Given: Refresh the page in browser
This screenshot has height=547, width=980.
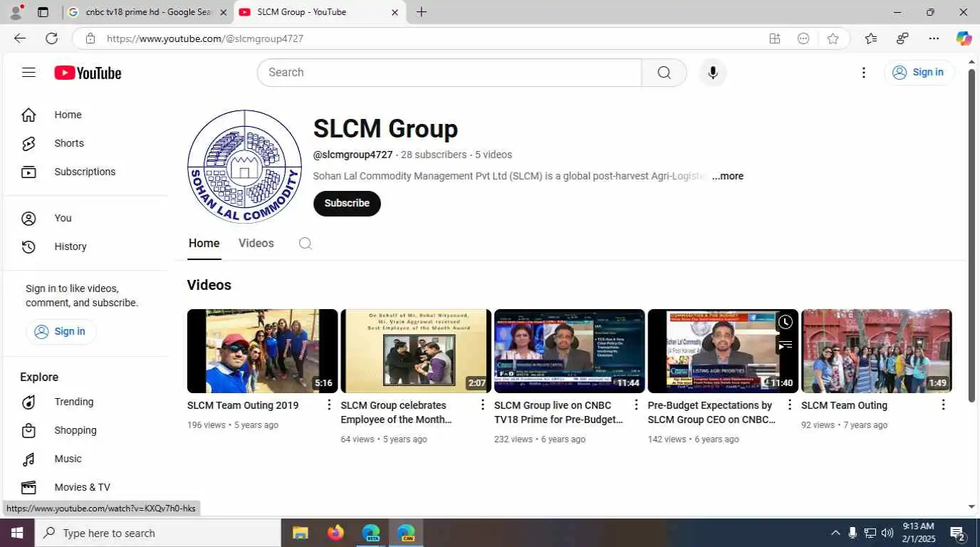Looking at the screenshot, I should pyautogui.click(x=51, y=38).
